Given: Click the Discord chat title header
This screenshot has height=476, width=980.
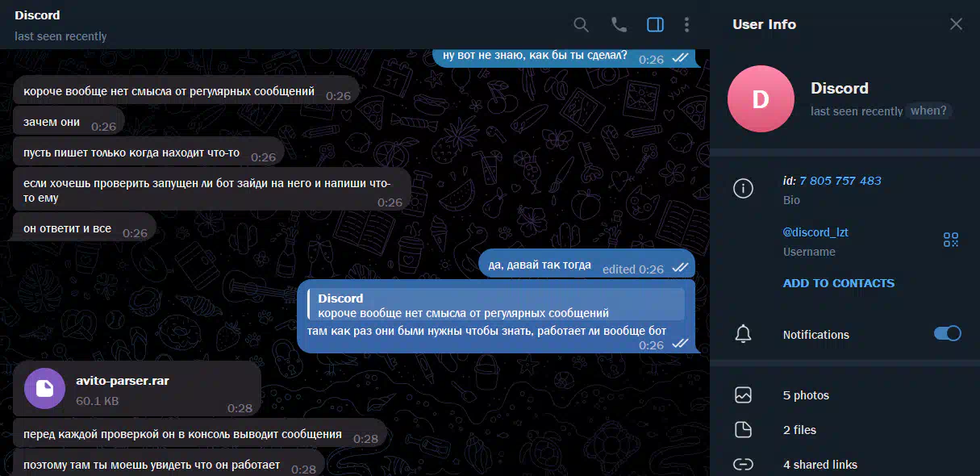Looking at the screenshot, I should click(37, 15).
